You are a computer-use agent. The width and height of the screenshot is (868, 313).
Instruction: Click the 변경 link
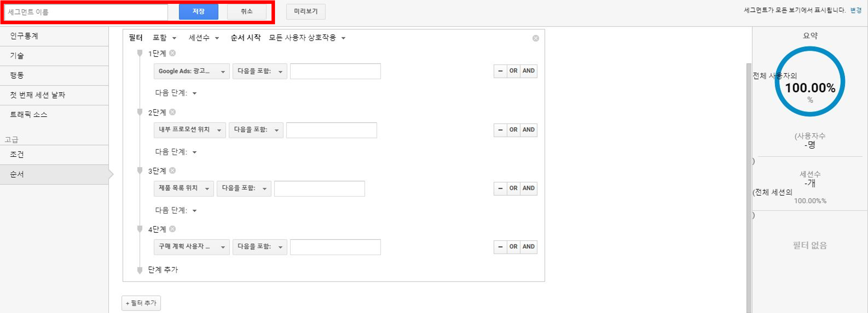click(856, 10)
